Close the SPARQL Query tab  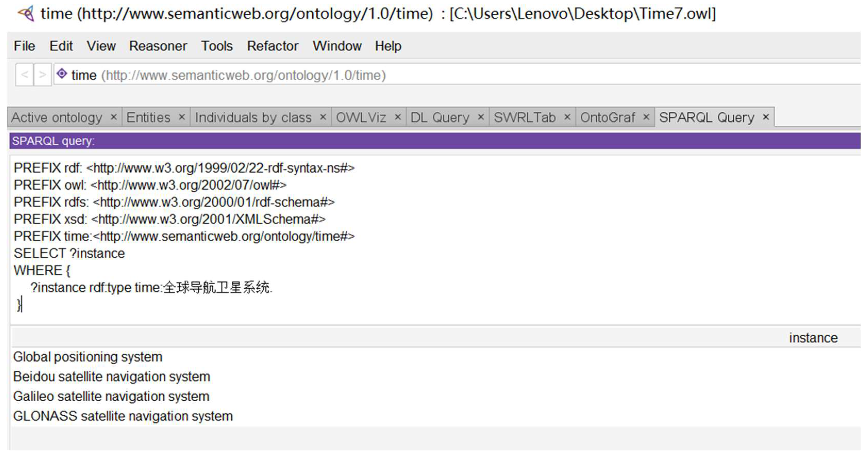pos(766,117)
